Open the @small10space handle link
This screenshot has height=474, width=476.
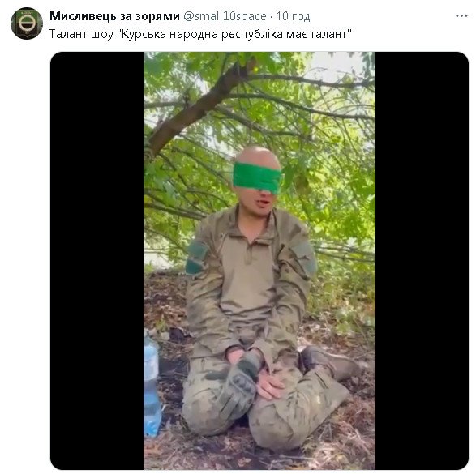click(225, 16)
